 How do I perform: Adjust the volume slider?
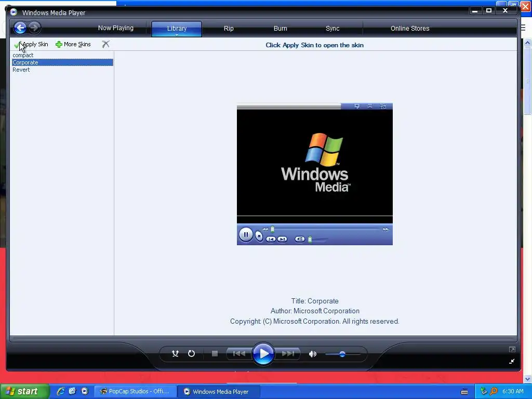coord(342,354)
